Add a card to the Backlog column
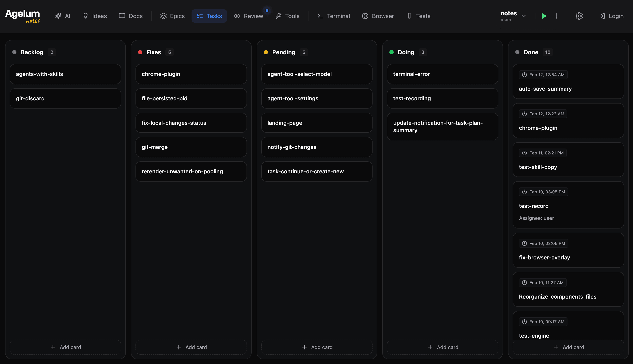Image resolution: width=633 pixels, height=364 pixels. (x=65, y=347)
